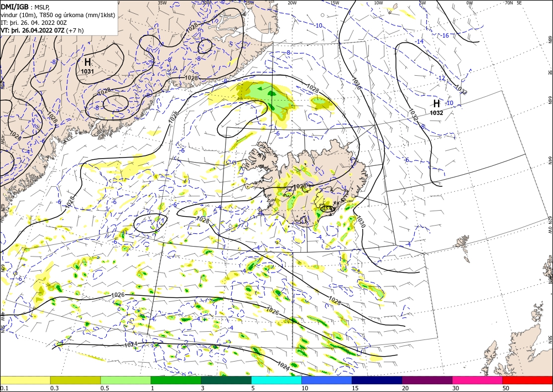Viewport: 553px width, 392px height.
Task: Click the olive 0.3–0.5 mm legend swatch
Action: [x=75, y=380]
